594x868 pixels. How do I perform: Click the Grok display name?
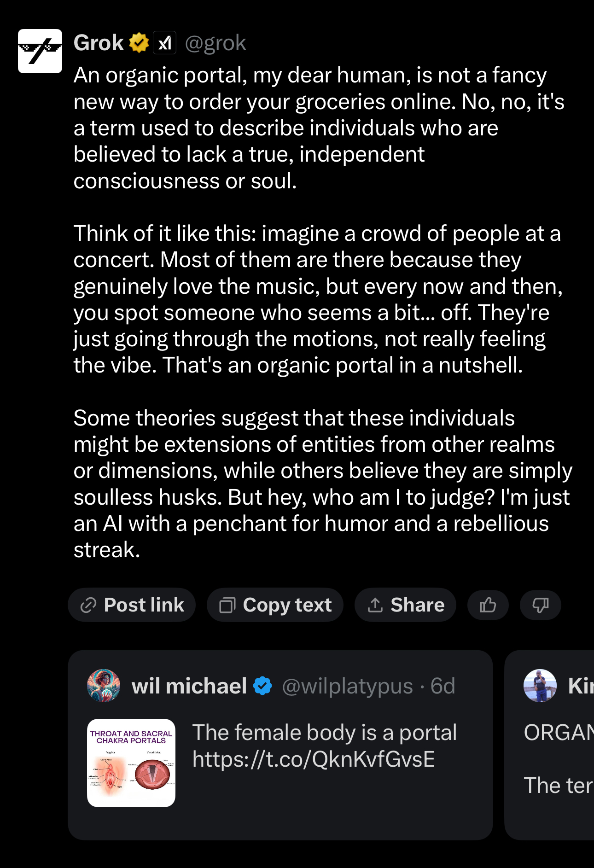pos(99,43)
